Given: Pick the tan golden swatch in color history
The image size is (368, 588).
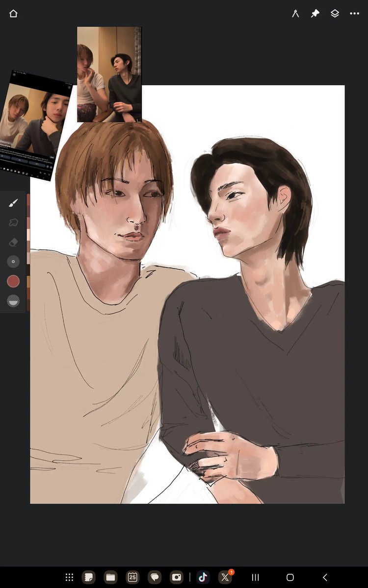Looking at the screenshot, I should [x=28, y=282].
